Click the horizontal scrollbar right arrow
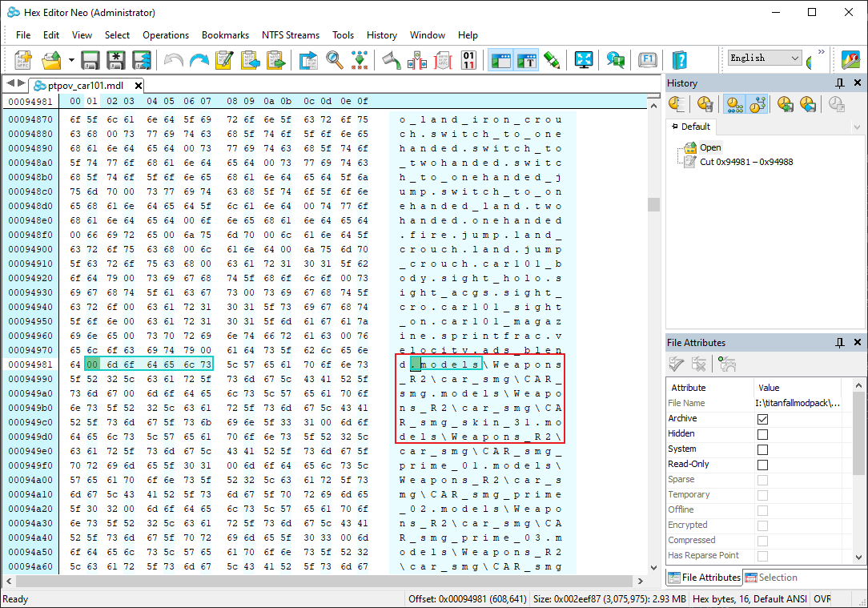Screen dimensions: 868x608 (x=641, y=581)
